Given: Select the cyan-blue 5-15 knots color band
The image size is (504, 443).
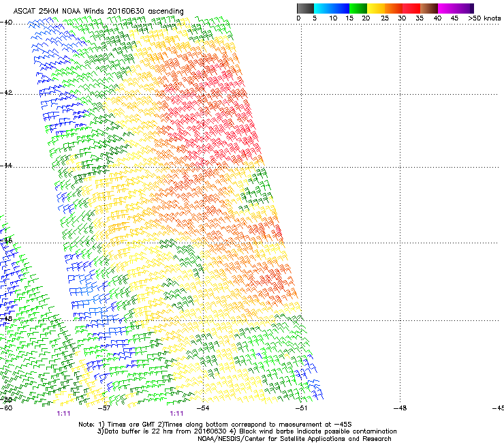Looking at the screenshot, I should tap(332, 8).
